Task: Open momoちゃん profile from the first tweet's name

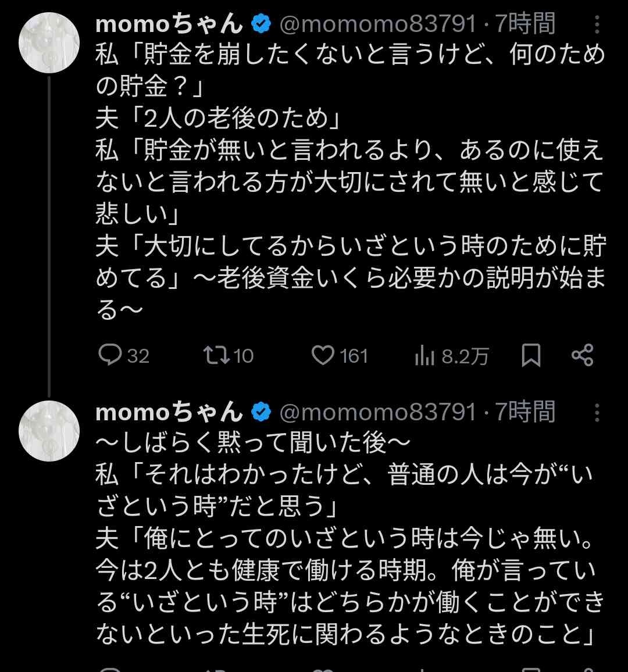Action: (169, 24)
